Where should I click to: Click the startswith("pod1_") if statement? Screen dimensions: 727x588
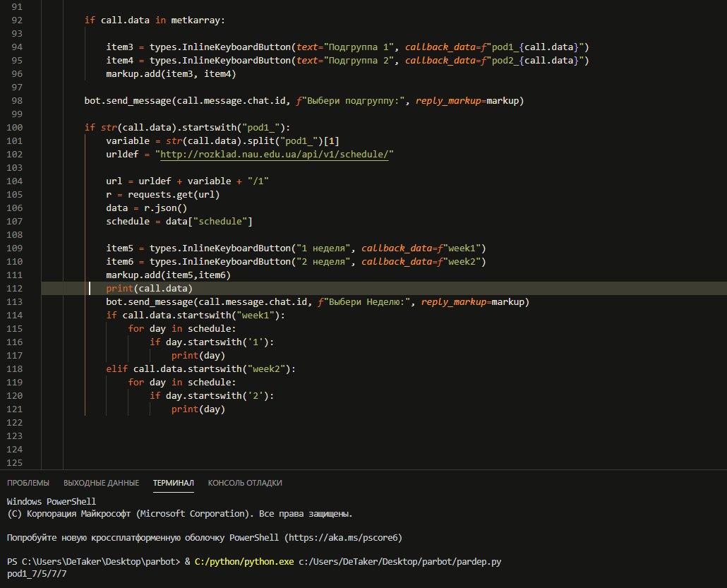[x=187, y=128]
